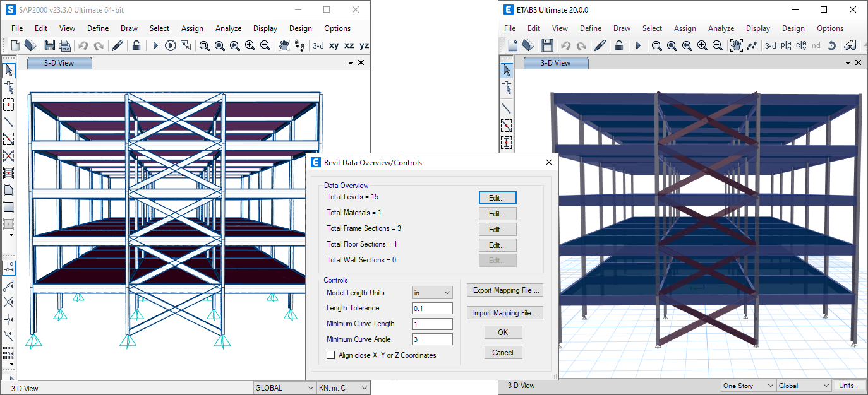Switch ETABS to Plan view
This screenshot has height=395, width=868.
[786, 45]
